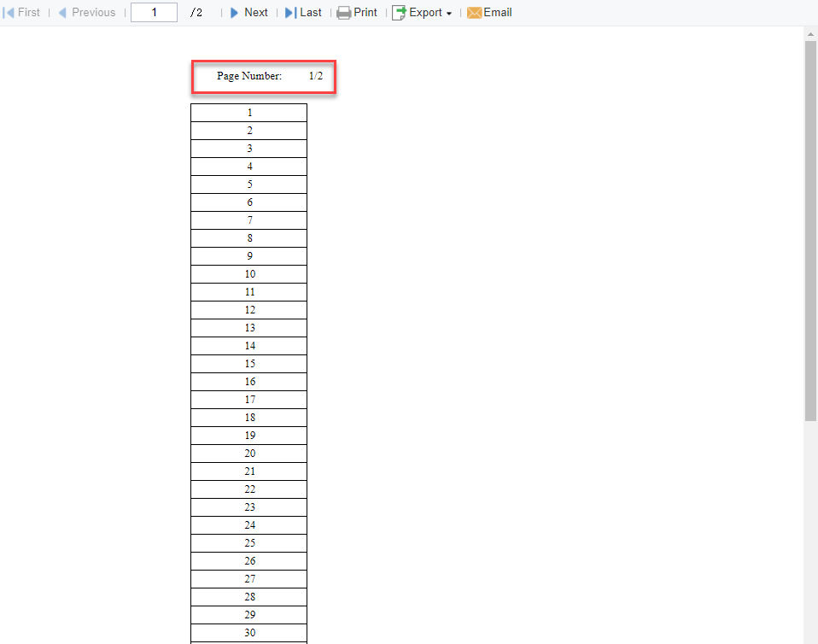Select the page number input field
Screen dimensions: 818x644
coord(154,12)
